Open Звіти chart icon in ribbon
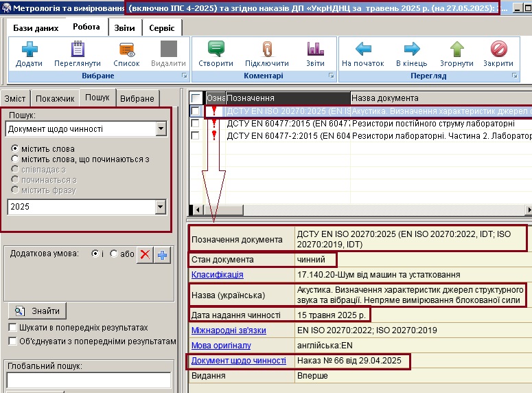This screenshot has height=393, width=532. [x=315, y=49]
